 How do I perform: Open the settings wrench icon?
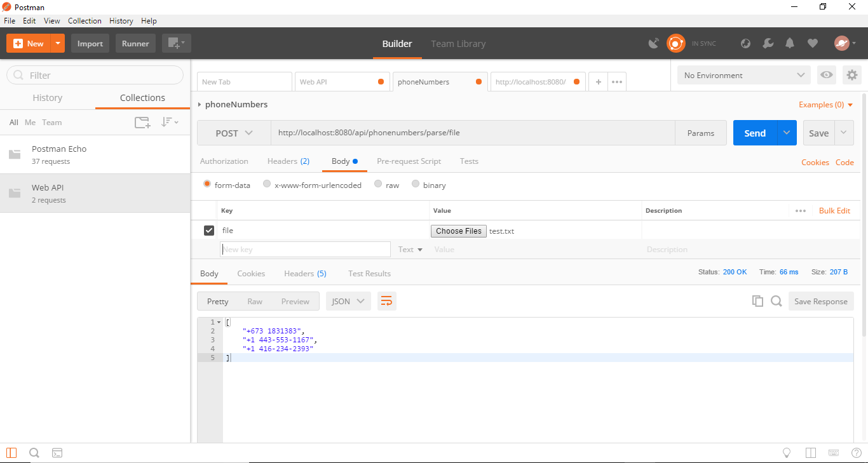point(768,44)
